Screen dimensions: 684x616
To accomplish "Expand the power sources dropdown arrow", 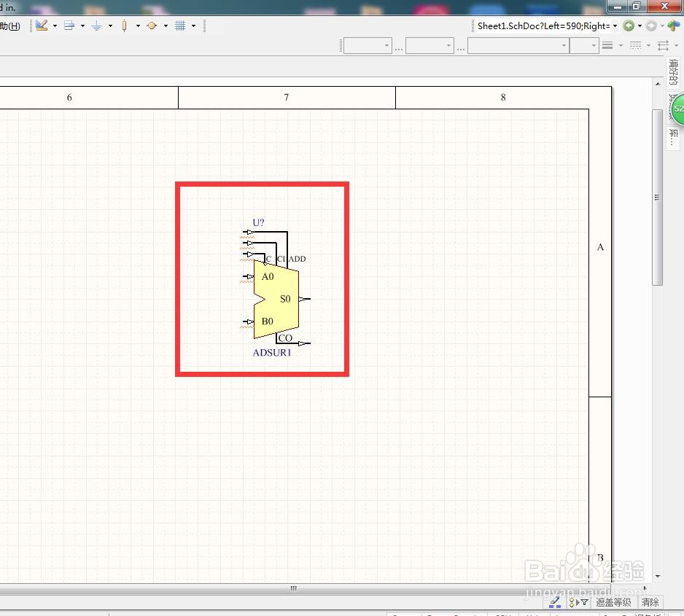I will 110,26.
